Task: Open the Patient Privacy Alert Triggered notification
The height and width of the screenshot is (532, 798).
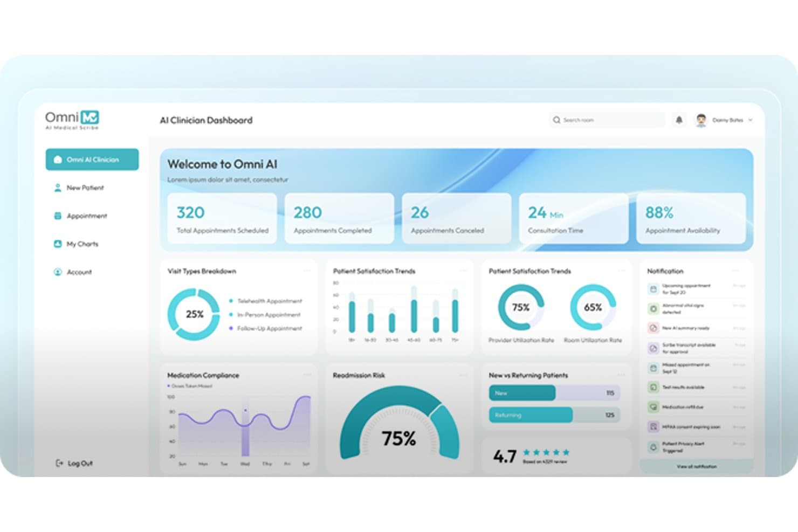Action: point(696,447)
